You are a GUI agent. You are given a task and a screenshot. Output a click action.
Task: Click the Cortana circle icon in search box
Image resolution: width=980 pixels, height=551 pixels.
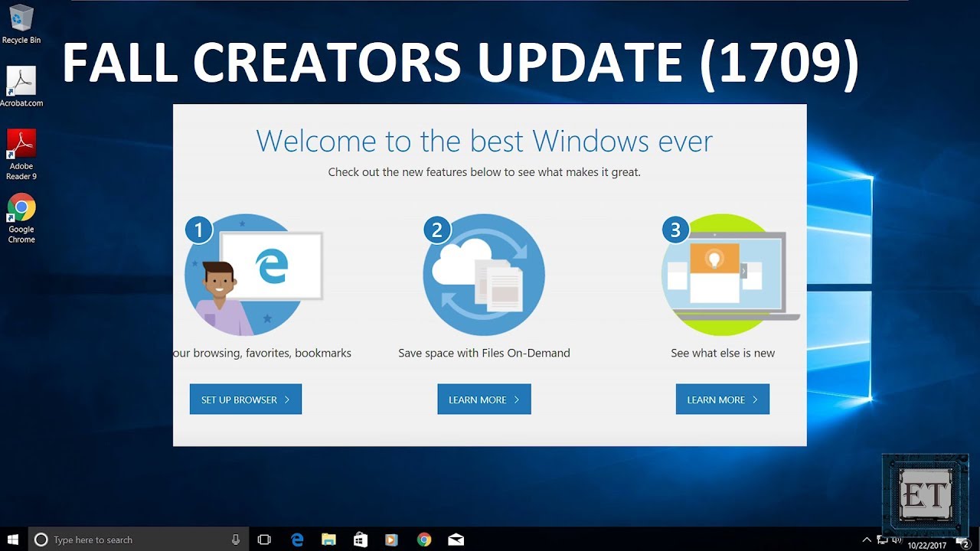click(41, 540)
